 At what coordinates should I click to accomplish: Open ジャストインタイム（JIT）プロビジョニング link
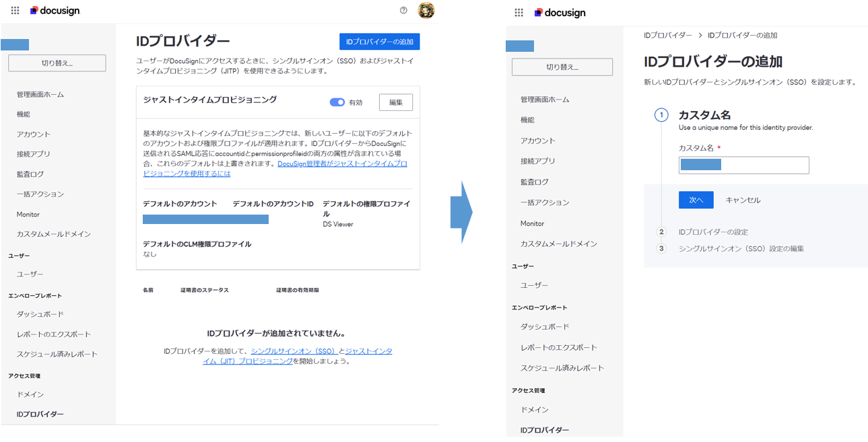[x=297, y=356]
